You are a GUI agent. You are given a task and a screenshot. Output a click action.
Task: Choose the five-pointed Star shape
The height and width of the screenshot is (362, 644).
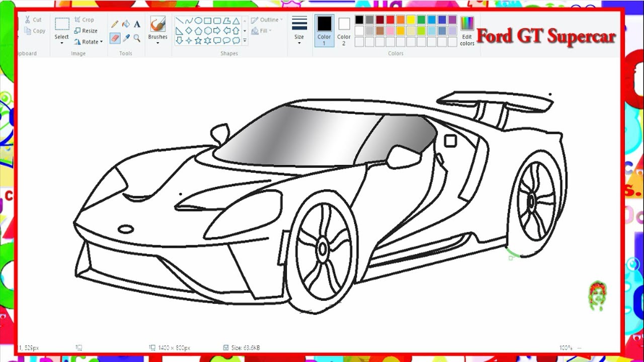(199, 40)
